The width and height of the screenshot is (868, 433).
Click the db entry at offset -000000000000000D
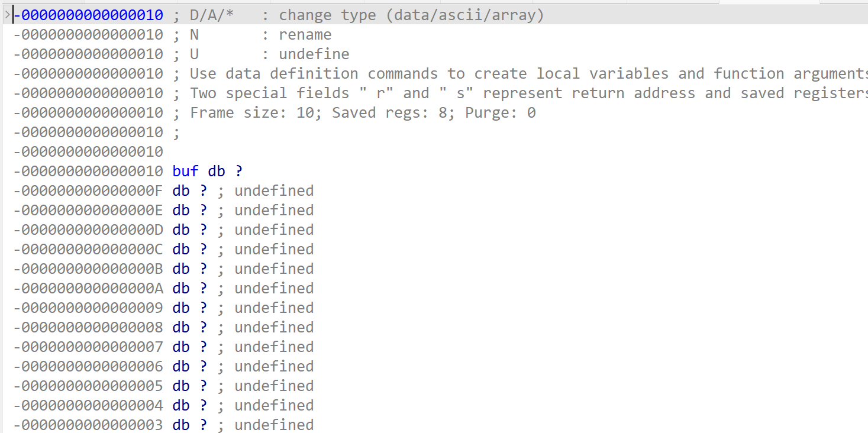pos(163,230)
